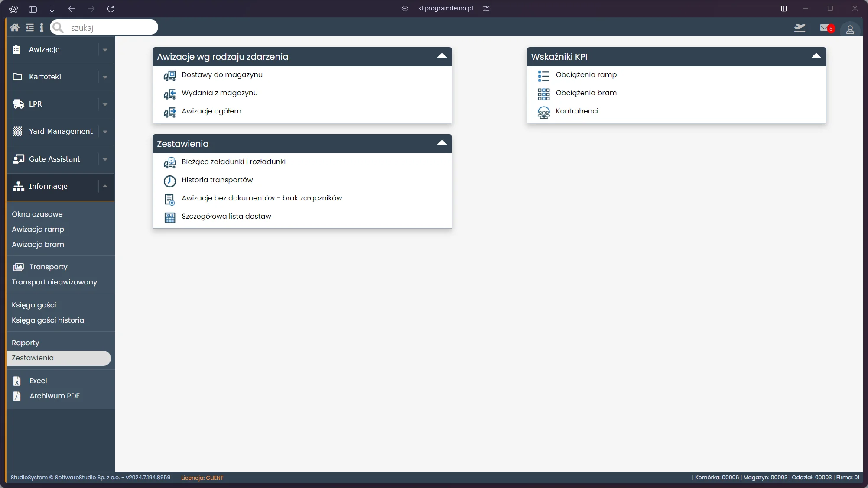This screenshot has height=488, width=868.
Task: Click the browser back arrow
Action: click(x=72, y=9)
